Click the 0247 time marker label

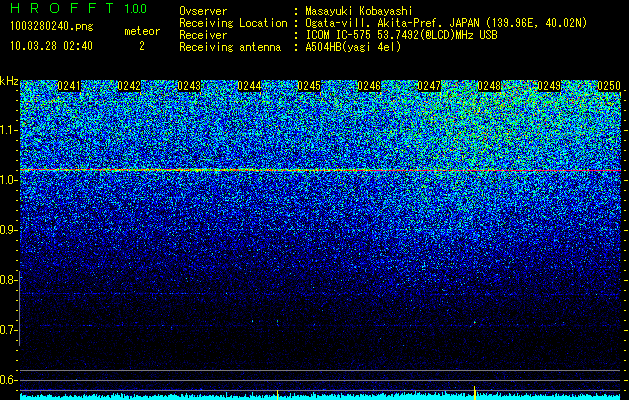(x=429, y=86)
